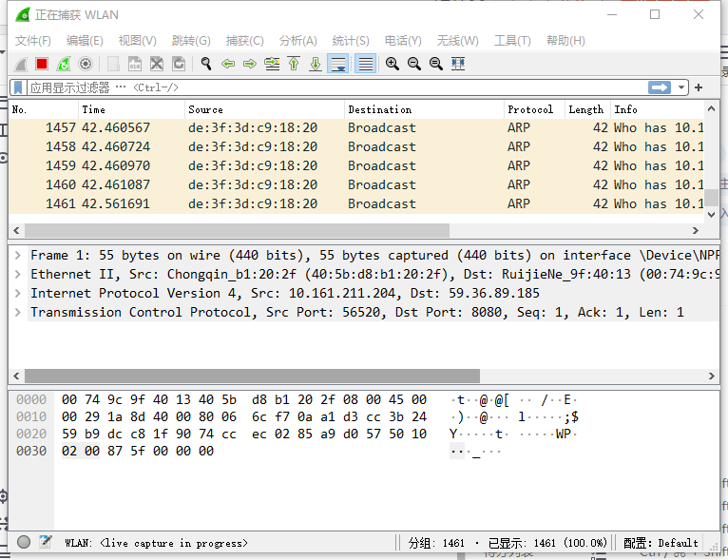Select hex byte row at offset 0010
This screenshot has width=728, height=560.
coord(243,417)
